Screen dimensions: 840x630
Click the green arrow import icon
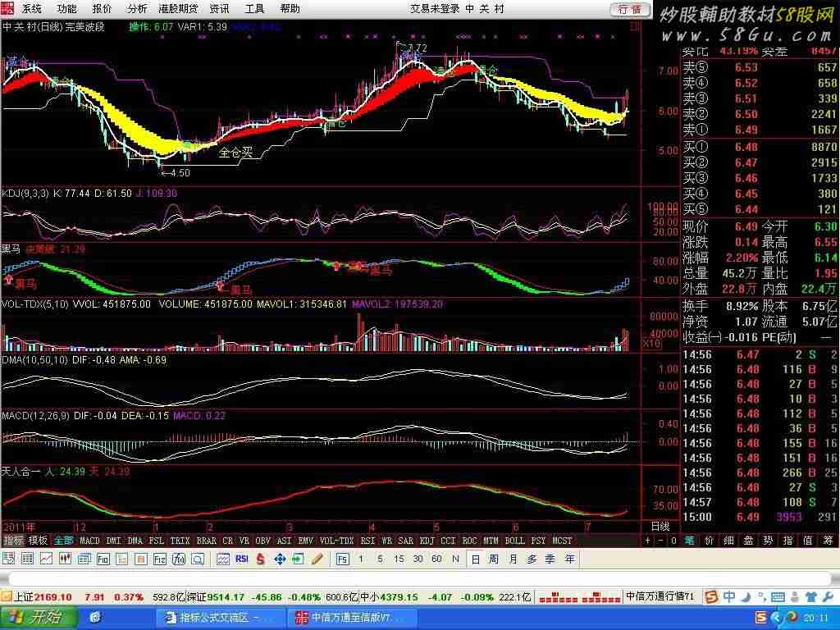(x=298, y=559)
